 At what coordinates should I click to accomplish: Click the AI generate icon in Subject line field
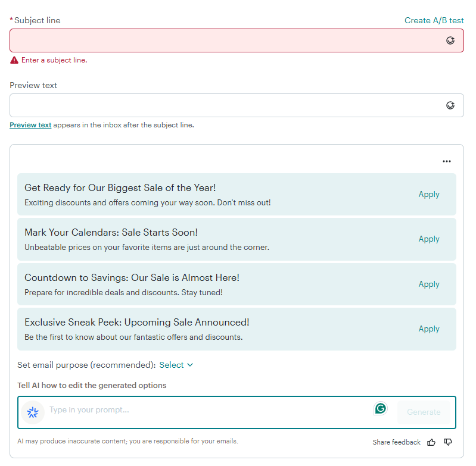[450, 40]
